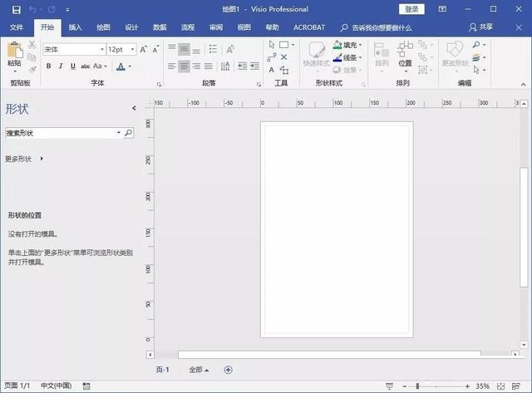The width and height of the screenshot is (532, 393).
Task: Click the Position (位置) icon in Arrange group
Action: 405,53
